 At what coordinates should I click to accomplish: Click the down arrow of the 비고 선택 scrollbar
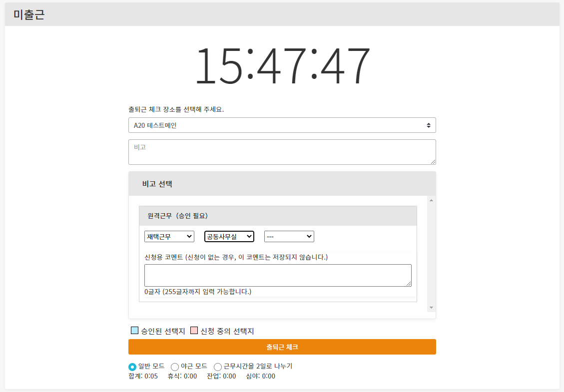click(431, 308)
